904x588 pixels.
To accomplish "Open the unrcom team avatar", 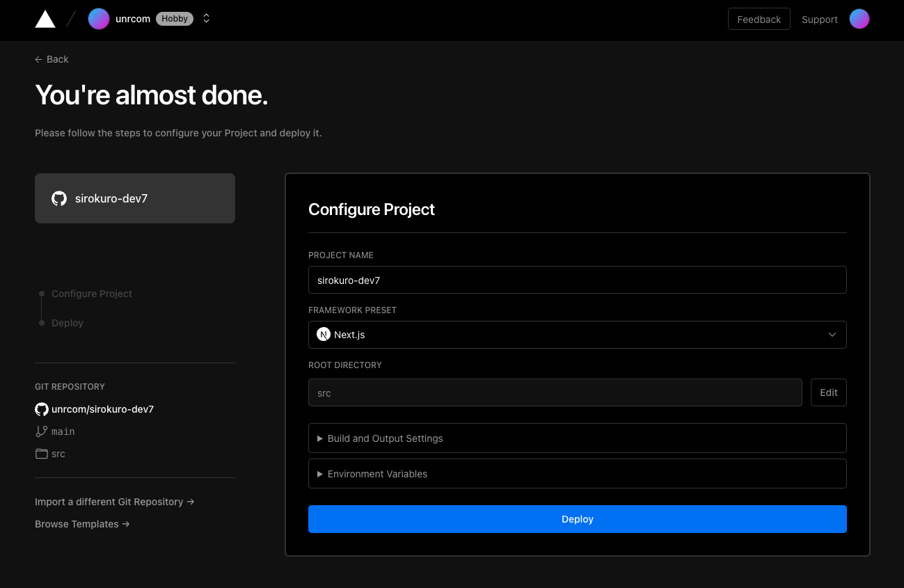I will 99,19.
